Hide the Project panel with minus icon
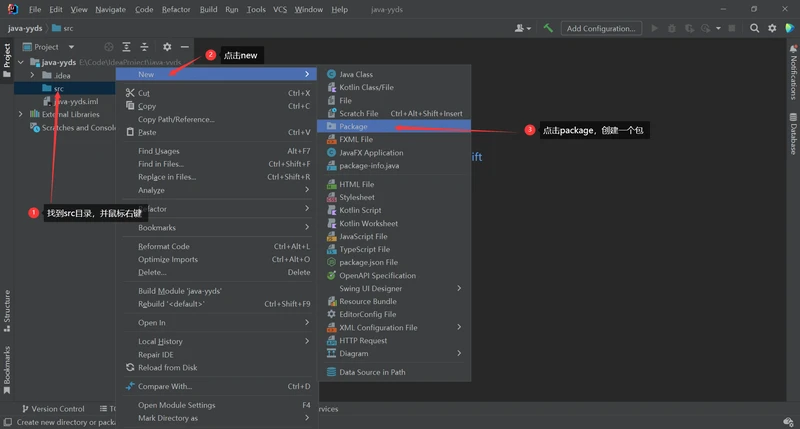Image resolution: width=800 pixels, height=429 pixels. pos(184,47)
